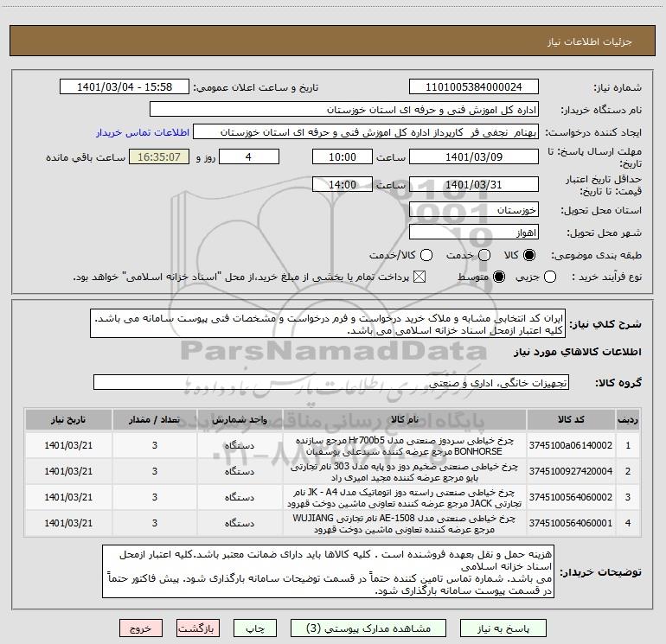The width and height of the screenshot is (666, 644).
Task: Click the row 1 unit دستگاه cell
Action: coord(240,445)
